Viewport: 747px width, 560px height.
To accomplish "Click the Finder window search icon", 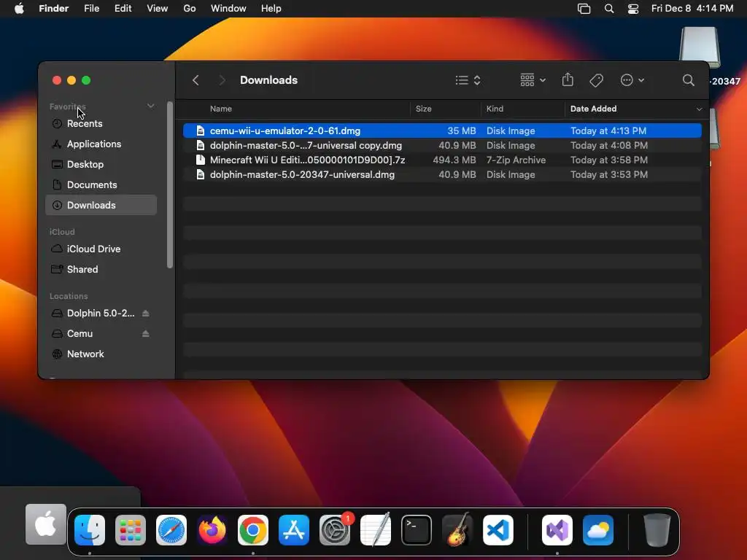I will [x=688, y=80].
